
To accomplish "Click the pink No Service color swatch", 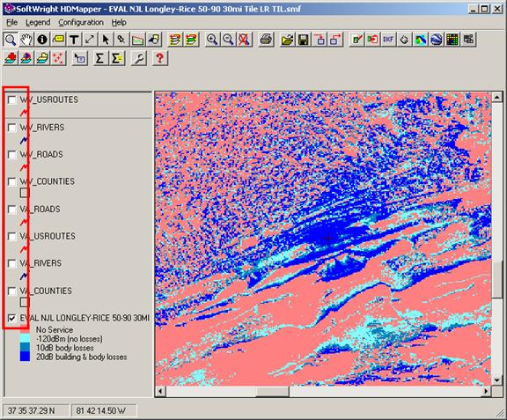I will tap(25, 330).
